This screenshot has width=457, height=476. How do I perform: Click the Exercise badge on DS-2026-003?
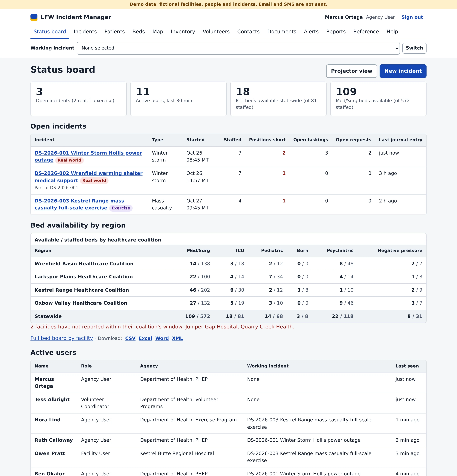tap(121, 208)
